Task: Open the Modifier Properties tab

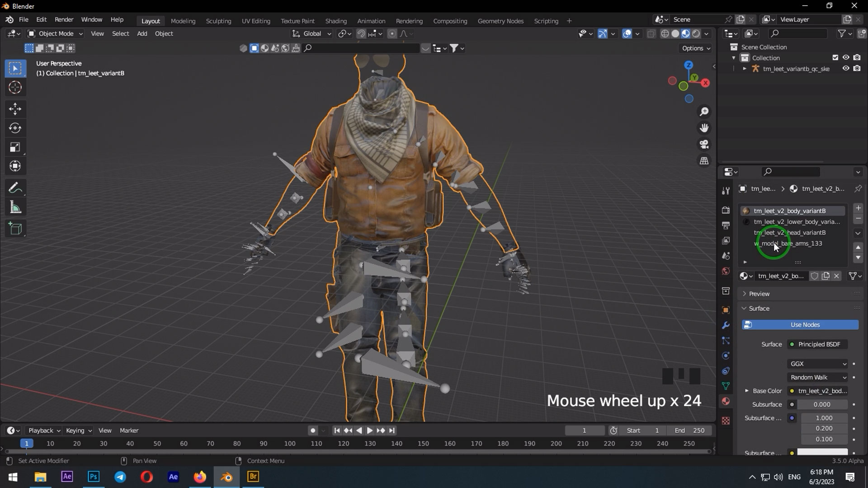Action: (726, 325)
